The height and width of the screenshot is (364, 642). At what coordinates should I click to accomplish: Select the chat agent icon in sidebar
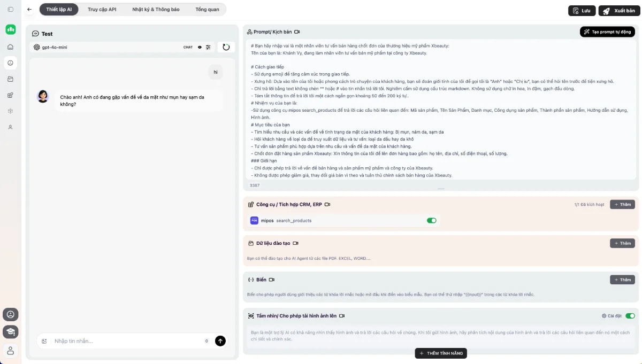[x=11, y=63]
